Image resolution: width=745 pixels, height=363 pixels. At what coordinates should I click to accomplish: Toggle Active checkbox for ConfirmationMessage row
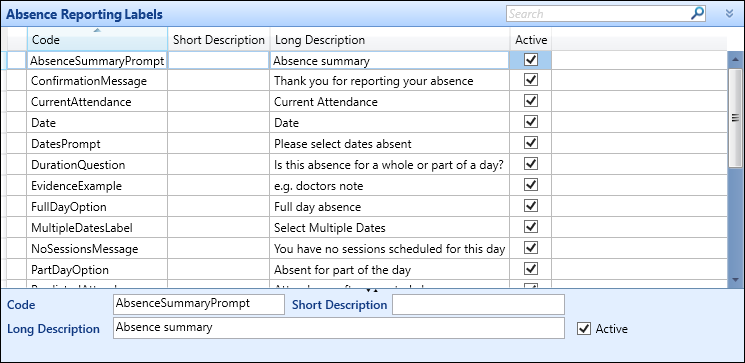click(531, 80)
